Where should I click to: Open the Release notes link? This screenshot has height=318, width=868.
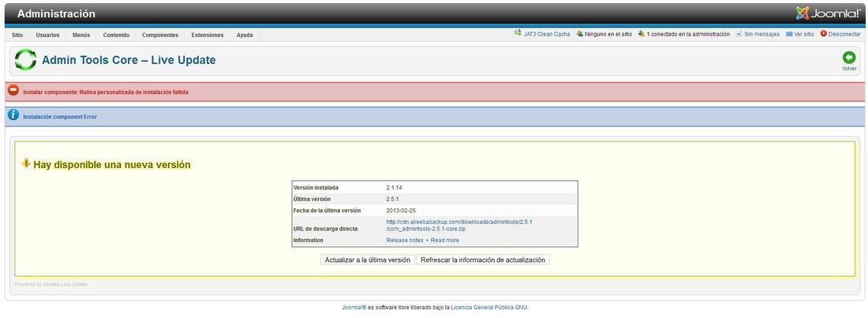(x=405, y=241)
